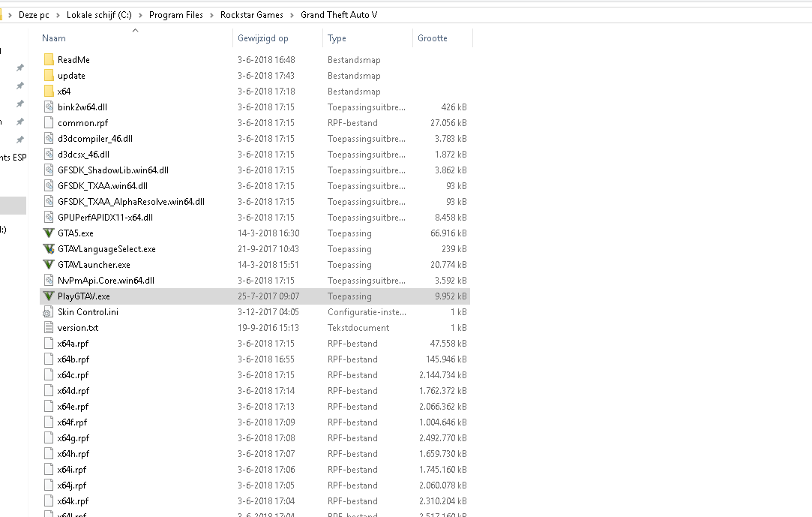Select the update folder icon
The height and width of the screenshot is (517, 812).
click(x=49, y=76)
